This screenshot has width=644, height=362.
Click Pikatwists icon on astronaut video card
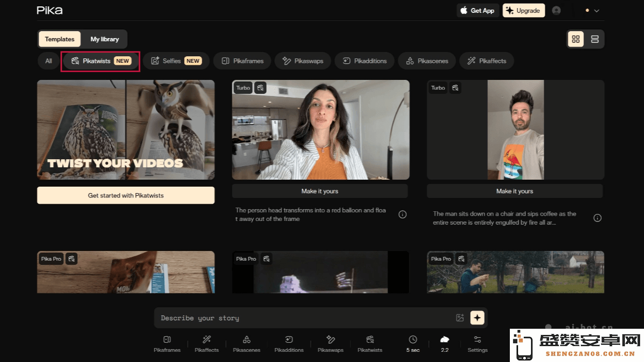tap(266, 259)
